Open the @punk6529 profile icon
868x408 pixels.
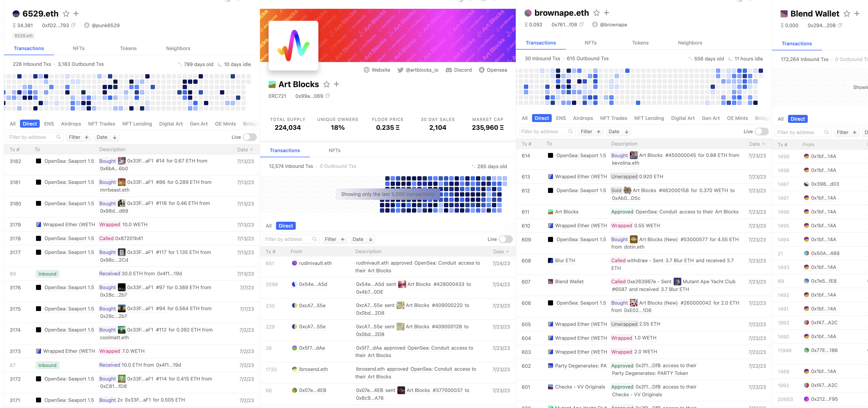[87, 25]
